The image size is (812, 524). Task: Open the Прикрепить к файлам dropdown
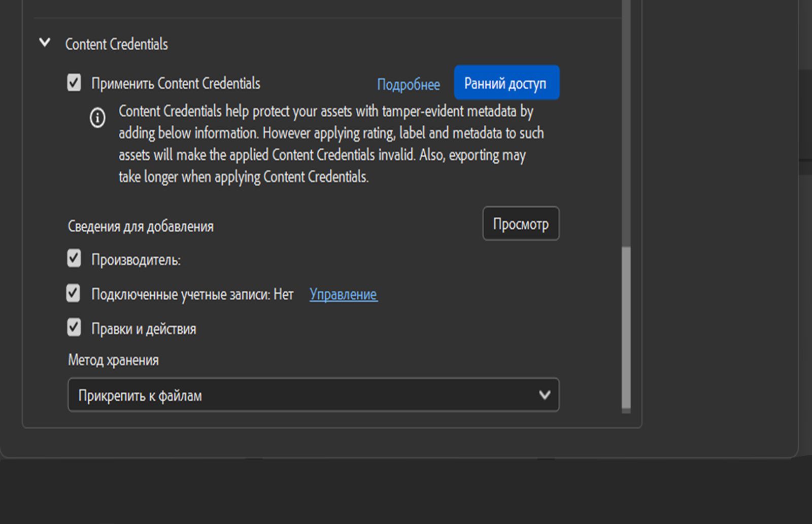(x=314, y=395)
